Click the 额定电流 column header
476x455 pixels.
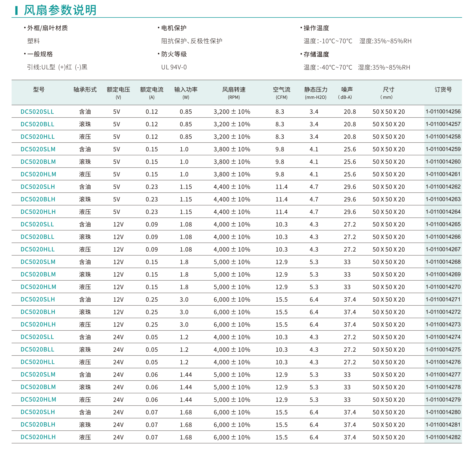tap(152, 90)
